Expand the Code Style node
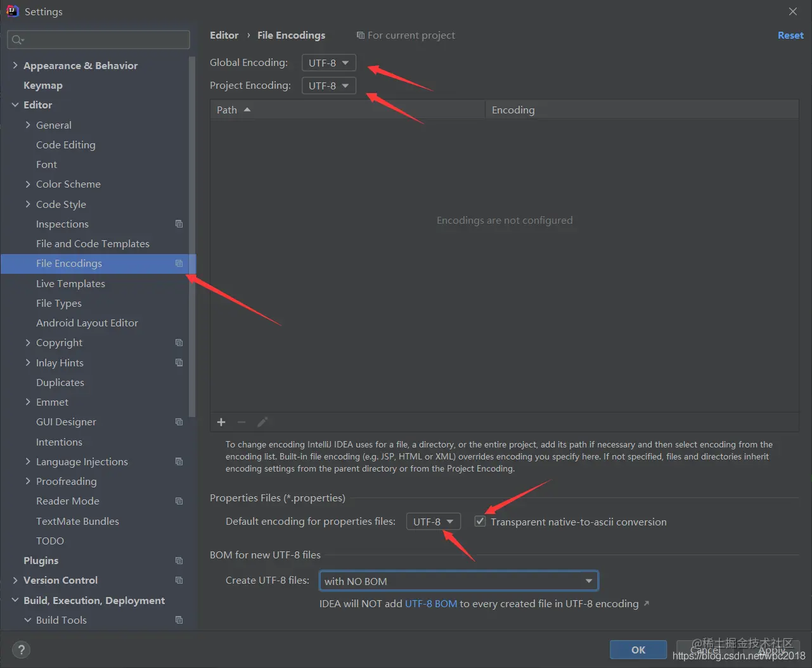 pyautogui.click(x=28, y=204)
